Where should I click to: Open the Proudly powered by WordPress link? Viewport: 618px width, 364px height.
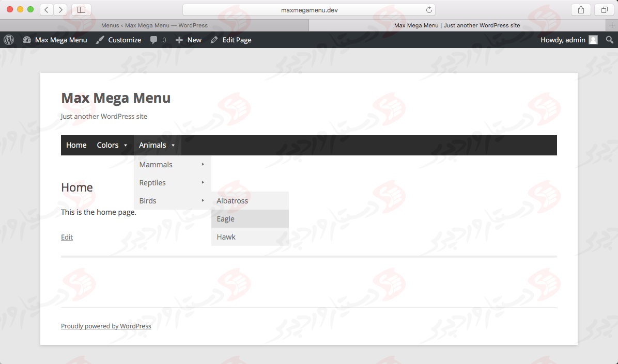106,326
